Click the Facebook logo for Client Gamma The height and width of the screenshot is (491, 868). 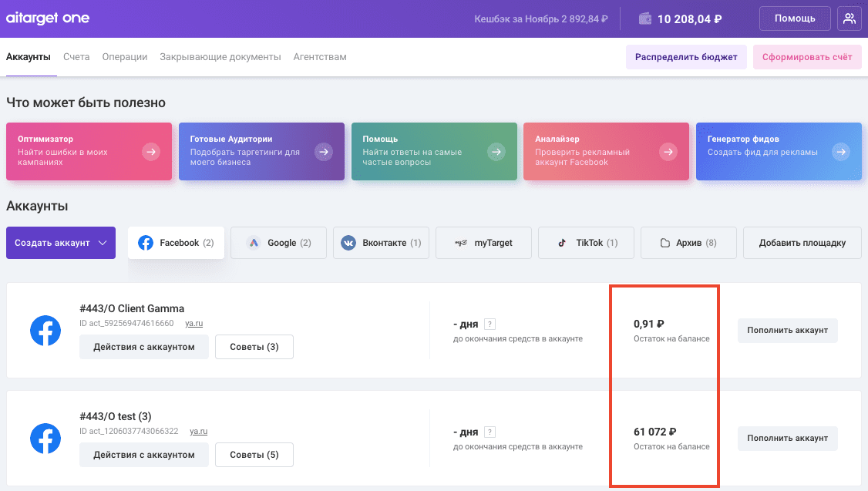click(x=45, y=331)
